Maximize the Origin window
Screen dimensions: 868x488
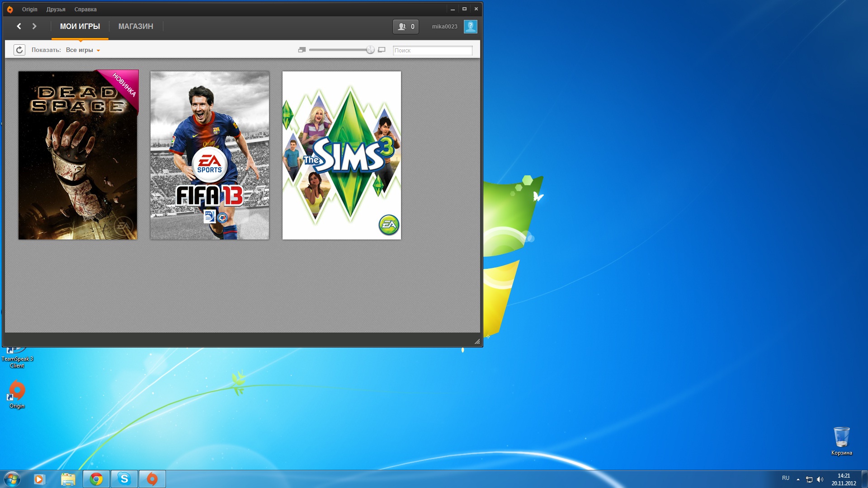(x=464, y=9)
